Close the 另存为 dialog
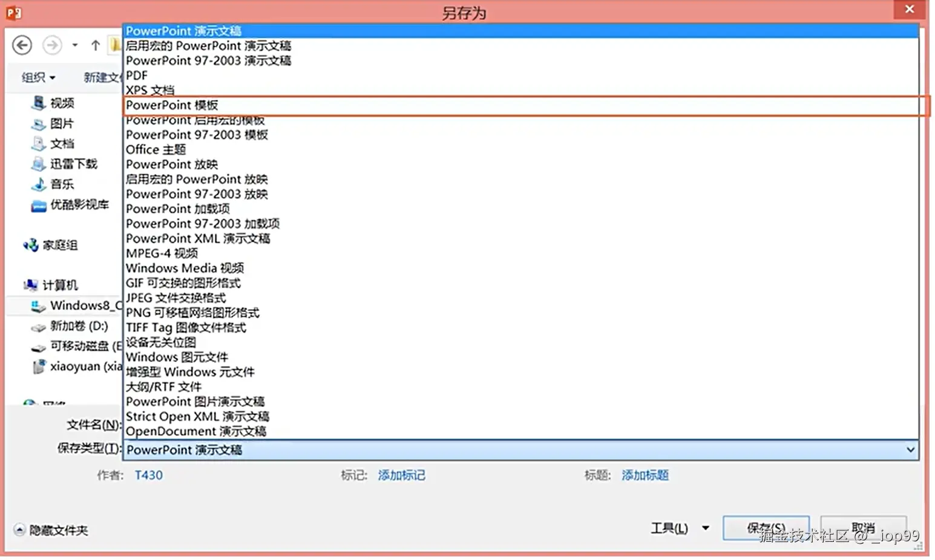This screenshot has width=935, height=560. 909,9
